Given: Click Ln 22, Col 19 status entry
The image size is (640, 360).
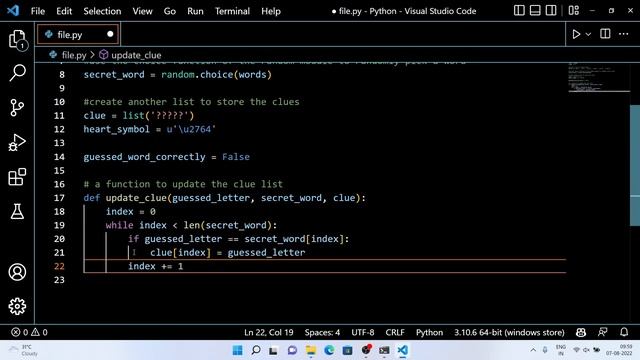Looking at the screenshot, I should 269,332.
